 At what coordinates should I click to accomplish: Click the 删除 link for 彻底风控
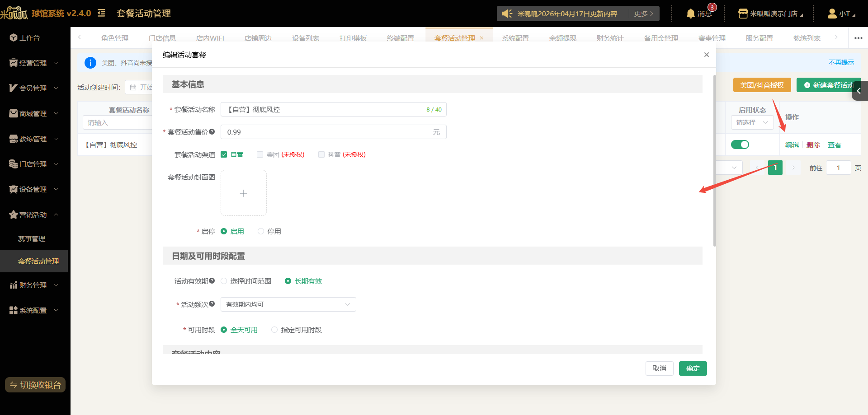tap(813, 145)
